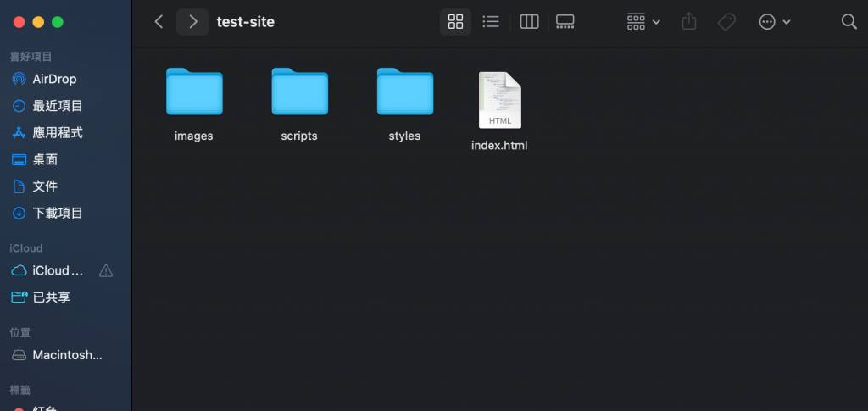868x411 pixels.
Task: Click the index.html file name label
Action: click(499, 146)
